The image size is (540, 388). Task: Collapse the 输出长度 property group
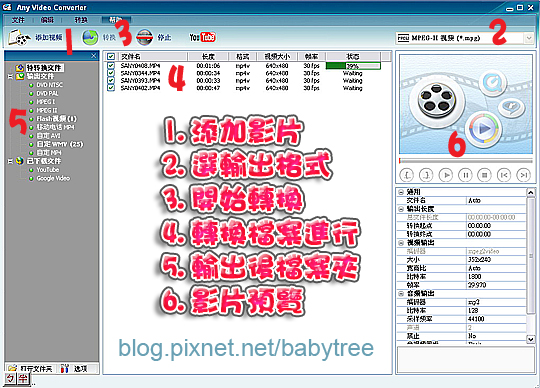(x=401, y=209)
